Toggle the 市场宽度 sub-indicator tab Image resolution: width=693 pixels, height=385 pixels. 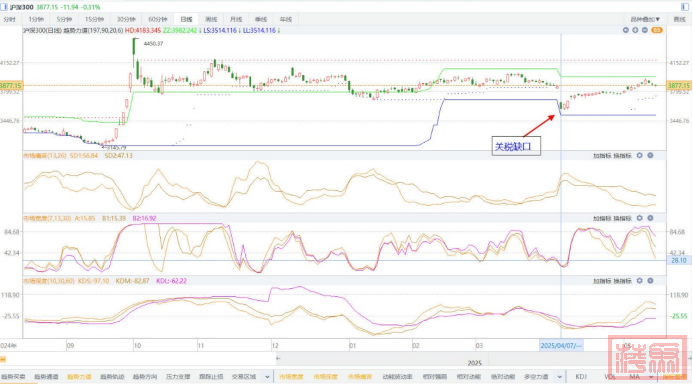pos(291,377)
